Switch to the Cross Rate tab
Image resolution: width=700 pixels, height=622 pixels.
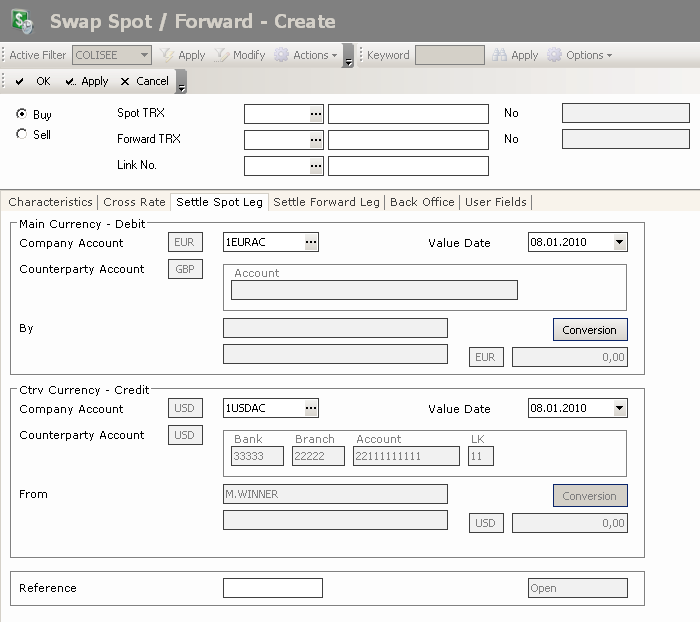click(x=134, y=202)
